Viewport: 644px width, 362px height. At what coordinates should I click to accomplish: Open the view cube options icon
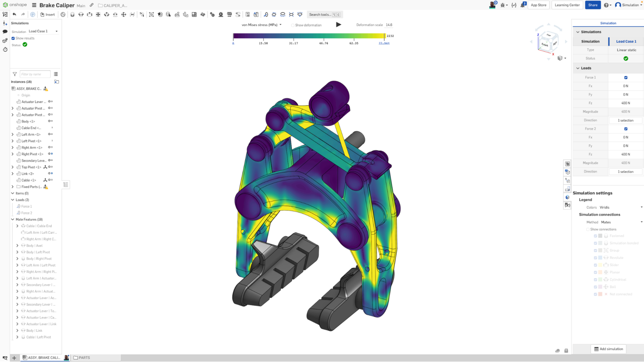pos(560,58)
